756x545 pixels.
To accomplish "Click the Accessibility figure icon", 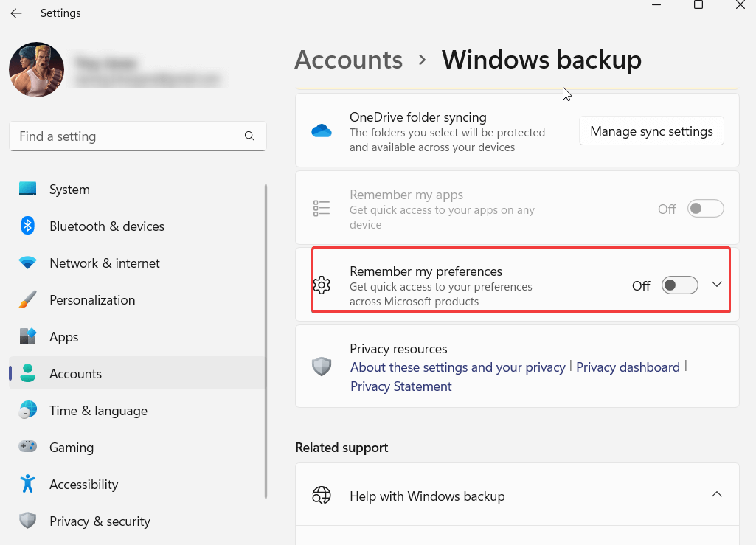I will pyautogui.click(x=28, y=485).
